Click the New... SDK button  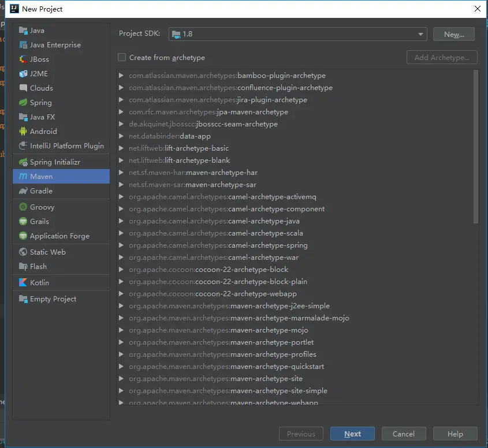coord(454,34)
